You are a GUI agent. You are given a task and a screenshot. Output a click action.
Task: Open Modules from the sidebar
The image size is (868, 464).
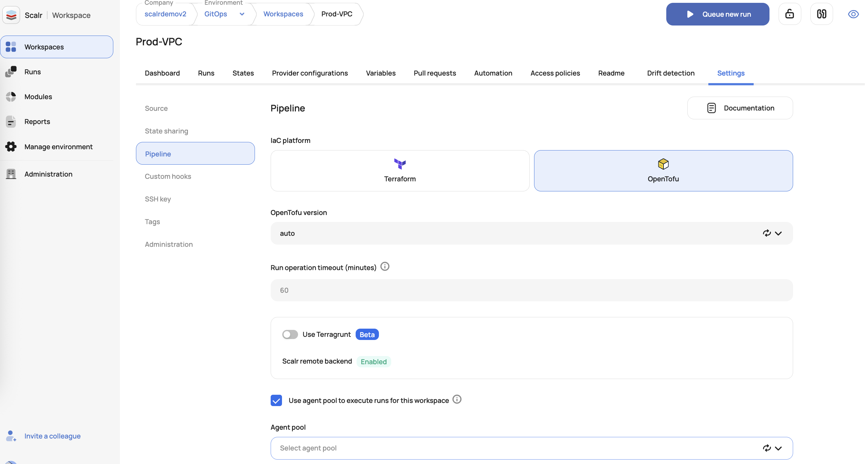point(38,97)
